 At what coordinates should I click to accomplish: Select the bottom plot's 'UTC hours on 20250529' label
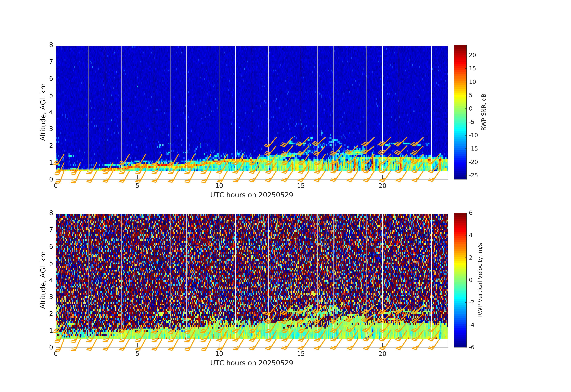click(x=252, y=363)
